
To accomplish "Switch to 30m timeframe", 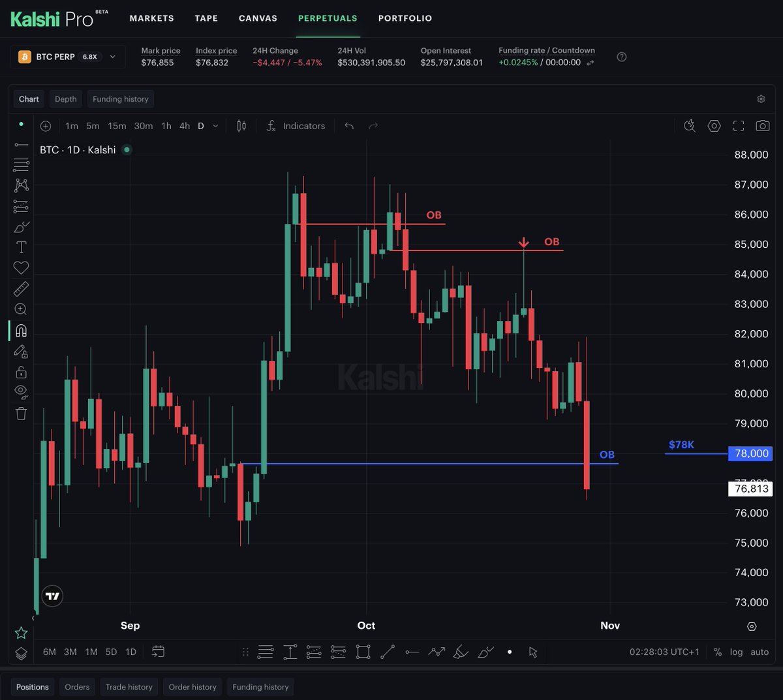I will [x=144, y=126].
